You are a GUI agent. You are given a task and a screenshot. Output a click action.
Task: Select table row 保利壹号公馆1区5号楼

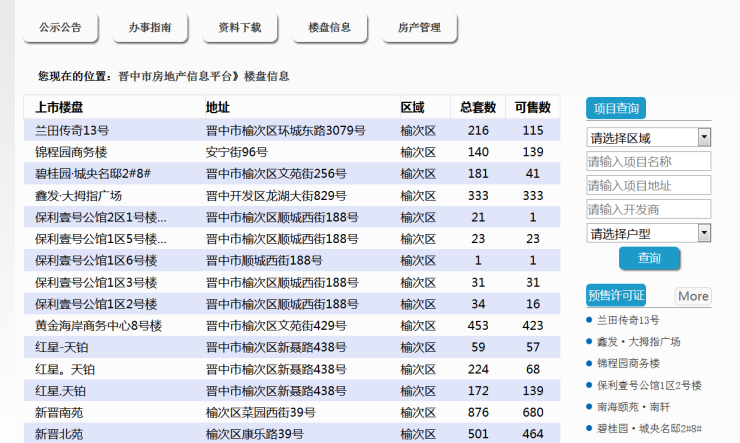(292, 239)
